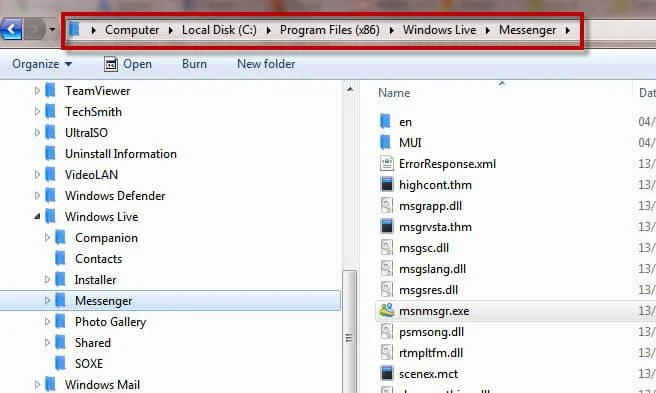The width and height of the screenshot is (656, 393).
Task: Click the Open button's application icon
Action: [x=110, y=64]
